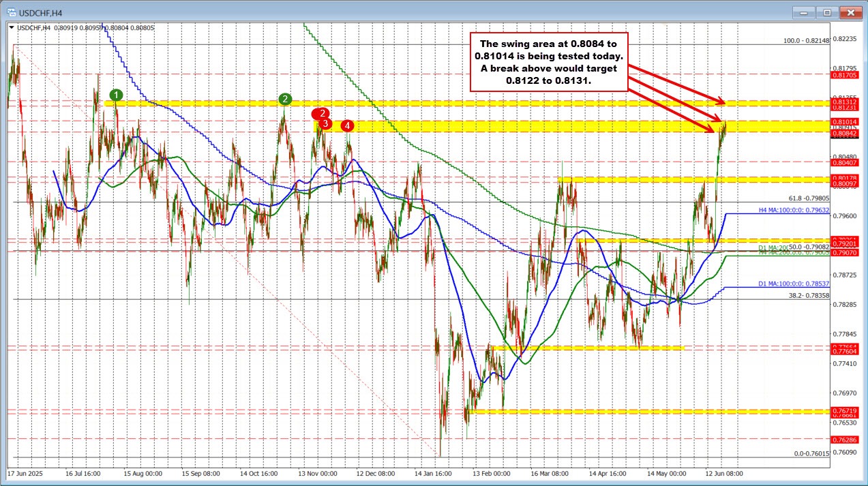The image size is (868, 486).
Task: Click the 14 May 00:00 time label
Action: [x=668, y=472]
